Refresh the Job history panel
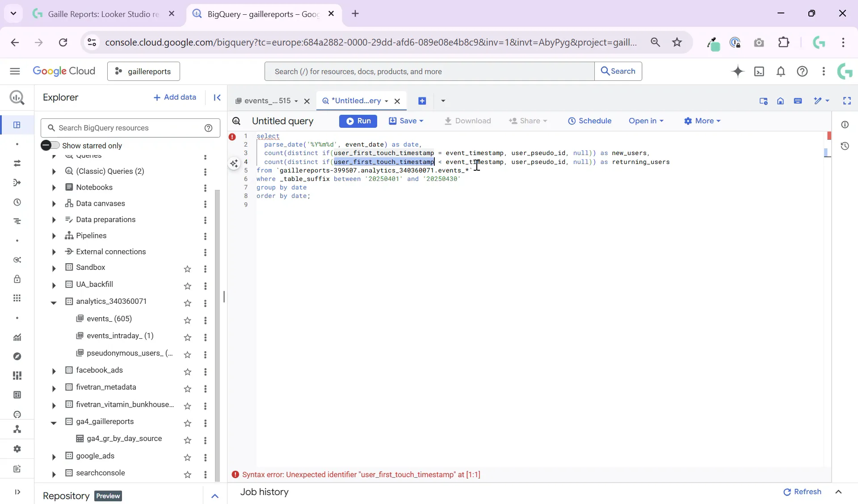 (802, 492)
